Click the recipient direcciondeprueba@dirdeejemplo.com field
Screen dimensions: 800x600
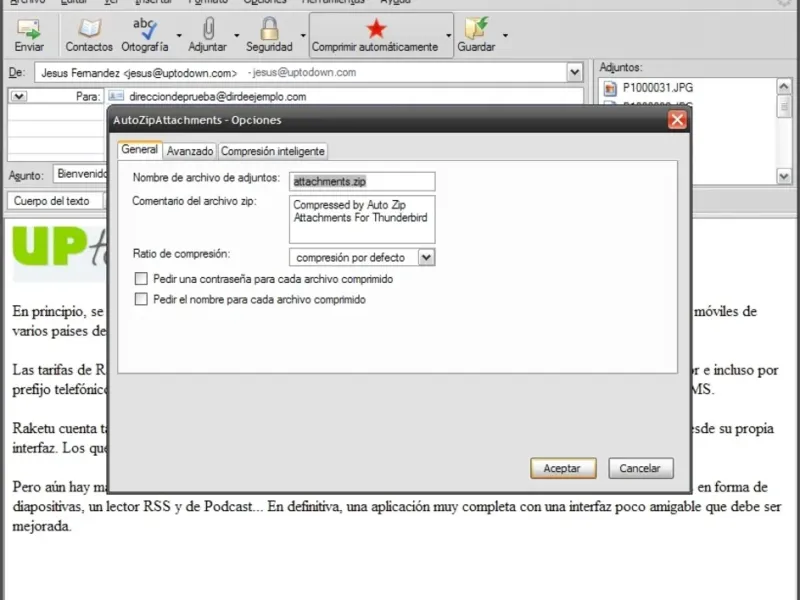(x=344, y=96)
